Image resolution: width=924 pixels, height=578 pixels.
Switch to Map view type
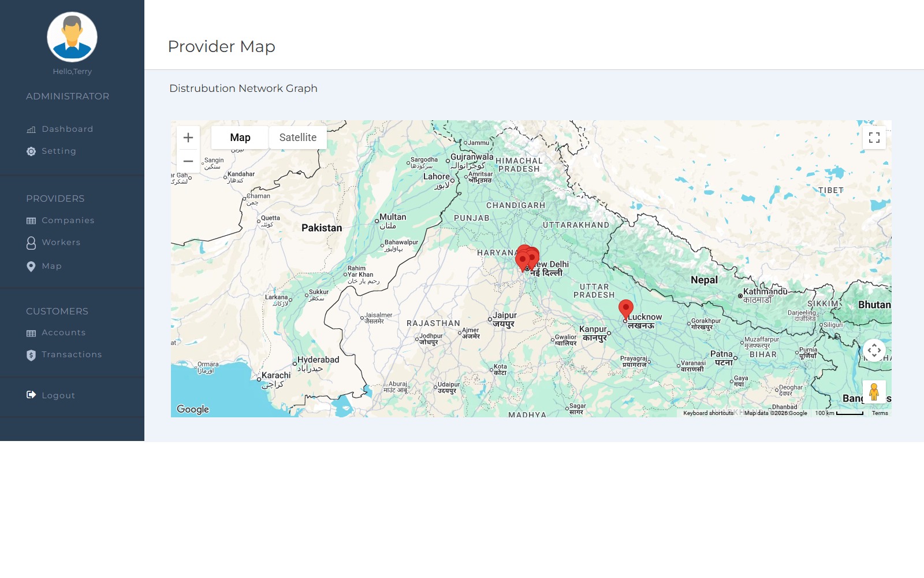240,138
